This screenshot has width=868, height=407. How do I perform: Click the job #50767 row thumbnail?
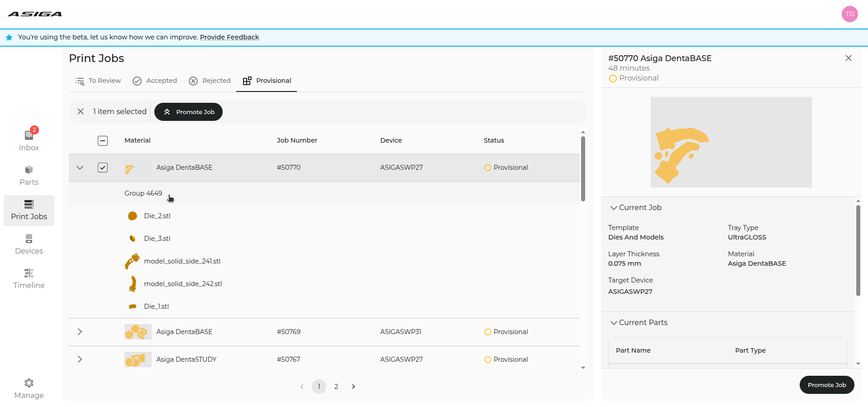click(x=138, y=359)
